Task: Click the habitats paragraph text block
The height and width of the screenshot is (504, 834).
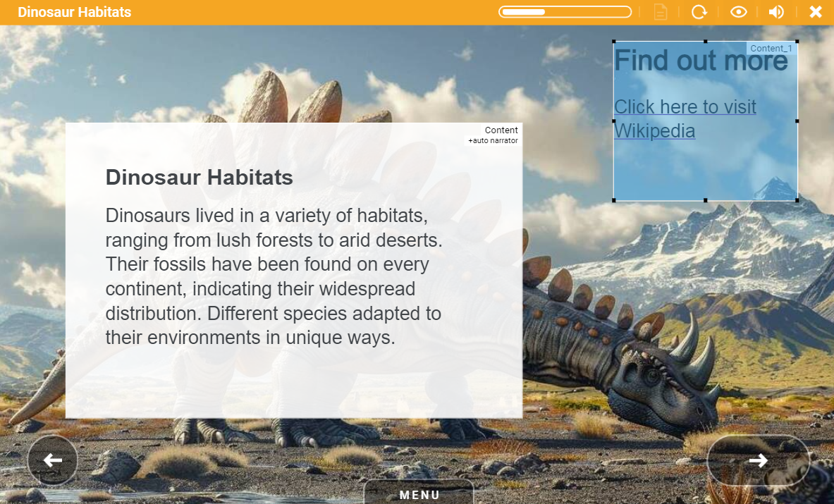Action: (x=274, y=276)
